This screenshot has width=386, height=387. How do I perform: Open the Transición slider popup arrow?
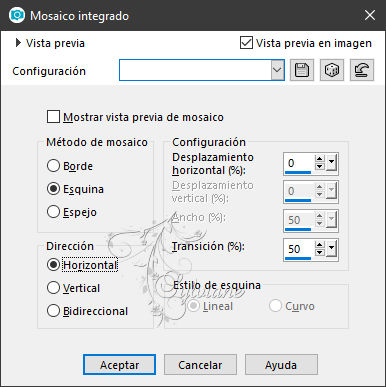click(x=331, y=248)
